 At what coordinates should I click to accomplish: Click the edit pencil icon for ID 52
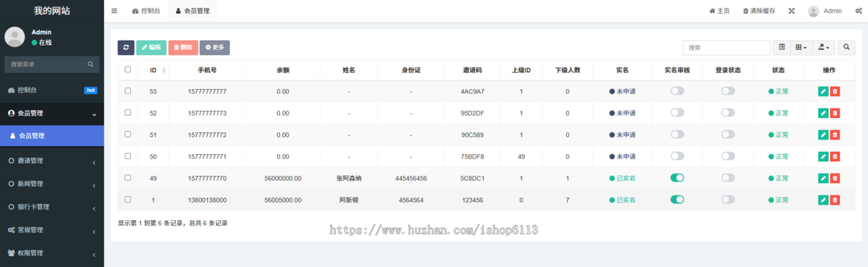tap(823, 113)
